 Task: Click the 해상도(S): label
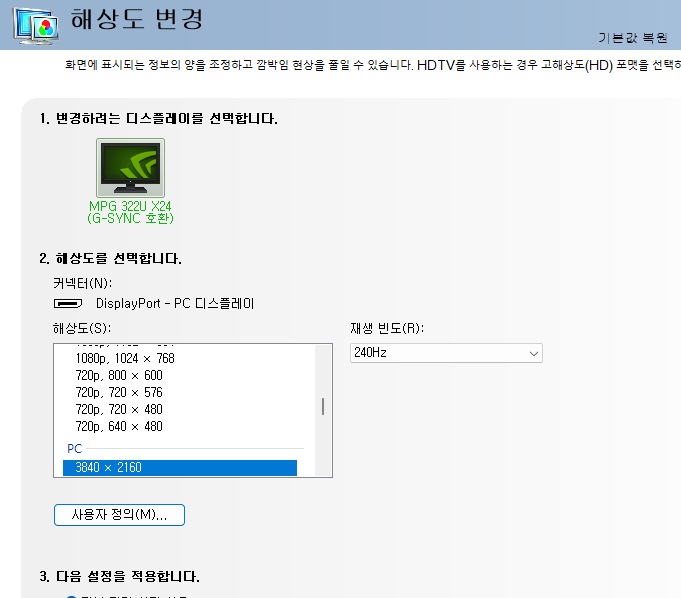[x=82, y=328]
